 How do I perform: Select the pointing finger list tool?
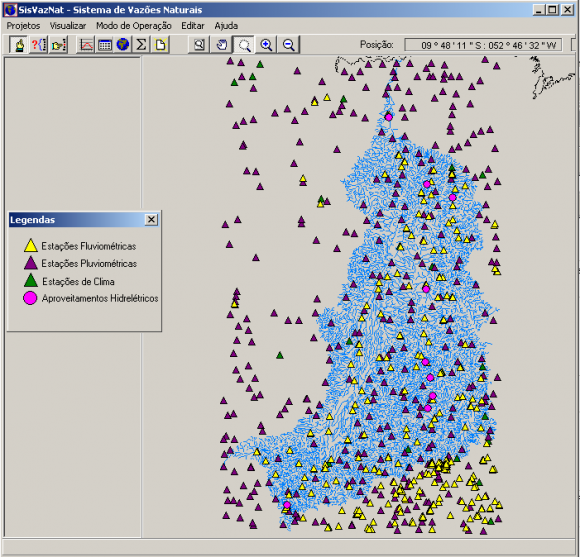(x=58, y=45)
